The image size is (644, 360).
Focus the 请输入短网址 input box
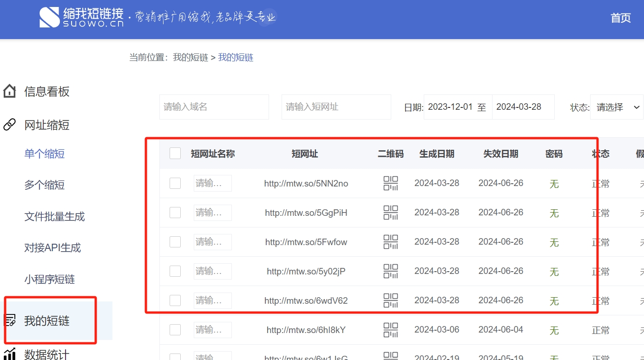(336, 107)
